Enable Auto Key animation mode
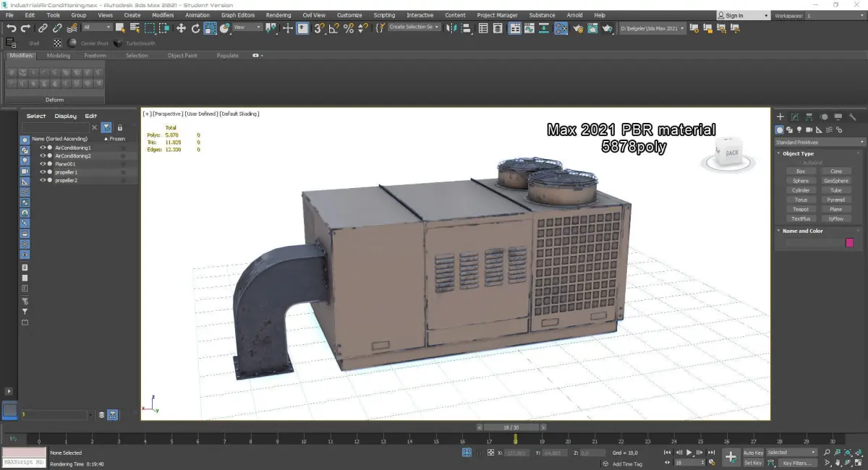Screen dimensions: 868x470 (753, 453)
